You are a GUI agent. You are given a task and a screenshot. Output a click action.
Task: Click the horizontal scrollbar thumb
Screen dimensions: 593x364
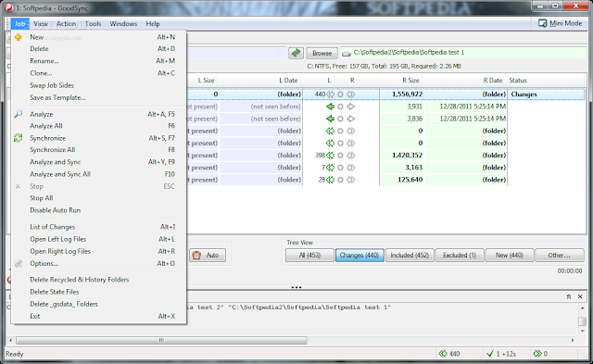[161, 340]
